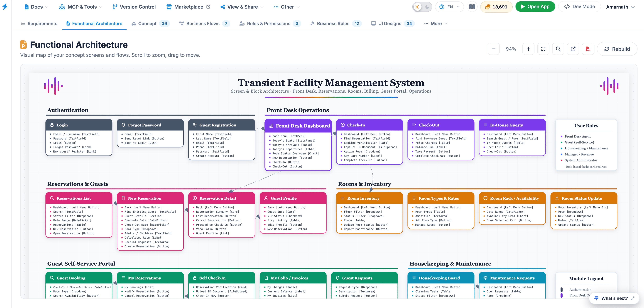Click the Rebuild button

click(617, 49)
